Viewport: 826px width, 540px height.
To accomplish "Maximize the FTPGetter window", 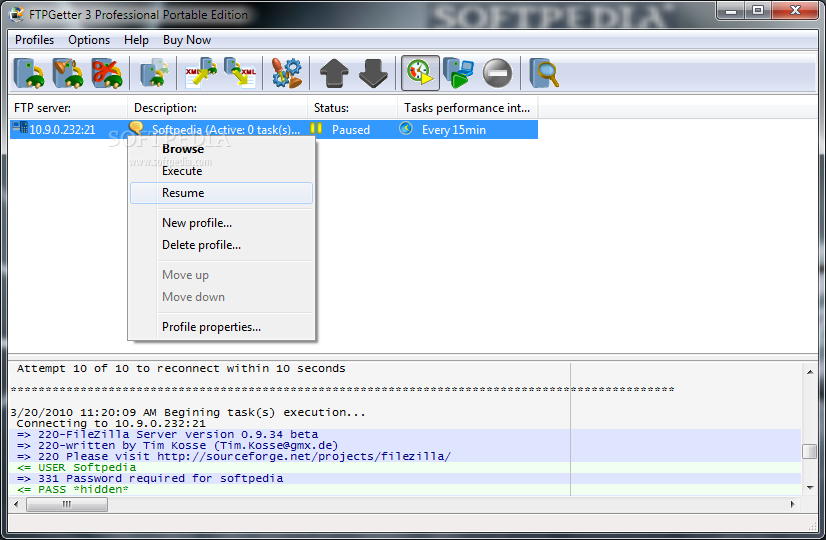I will [758, 11].
